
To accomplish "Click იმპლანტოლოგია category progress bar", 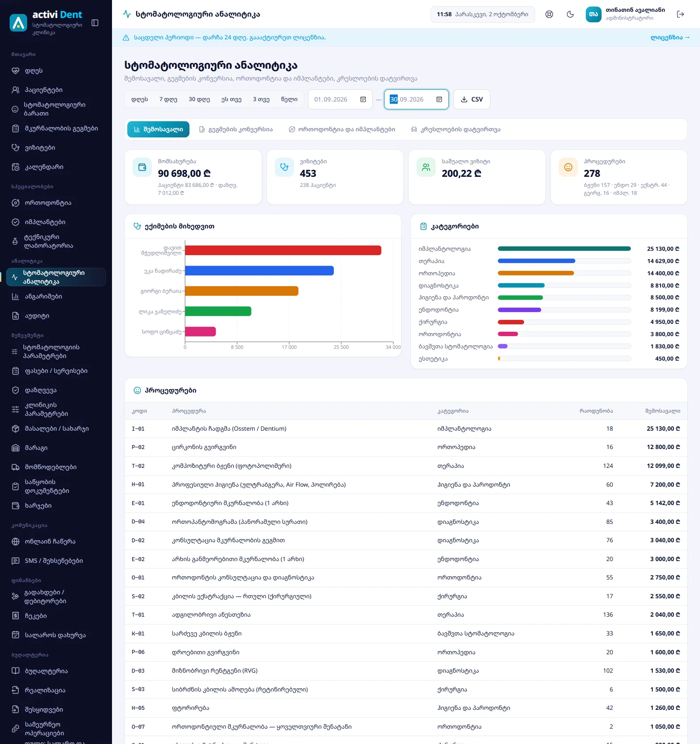I will point(564,249).
